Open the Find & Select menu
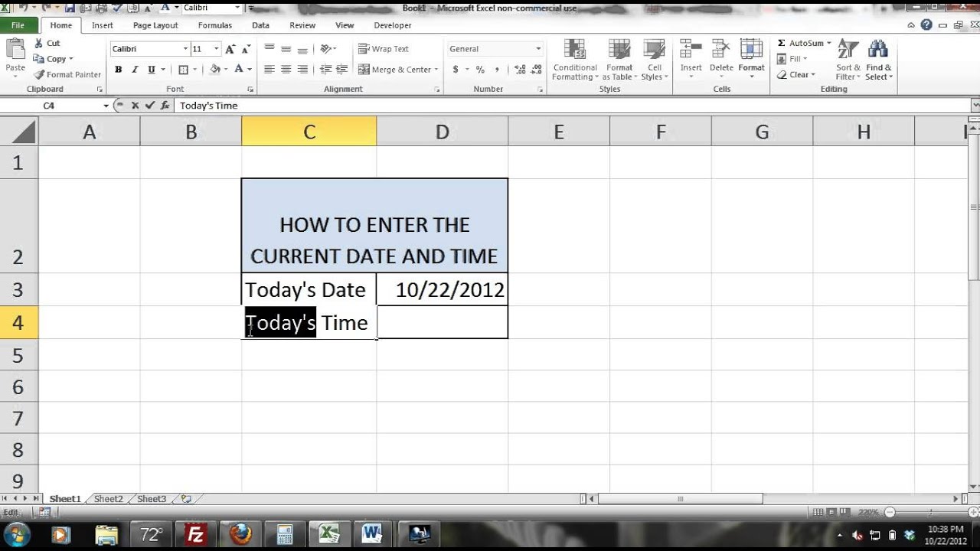 click(x=878, y=60)
